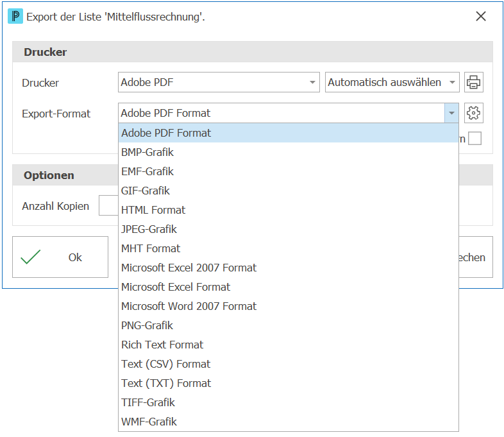
Task: Click the bold 'Drucker' section header
Action: 46,52
